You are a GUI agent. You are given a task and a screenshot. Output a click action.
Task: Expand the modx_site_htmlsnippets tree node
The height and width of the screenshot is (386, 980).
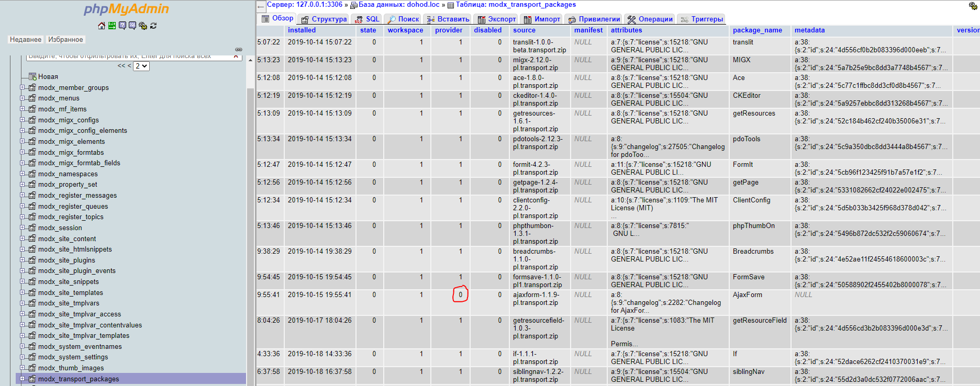[x=23, y=249]
